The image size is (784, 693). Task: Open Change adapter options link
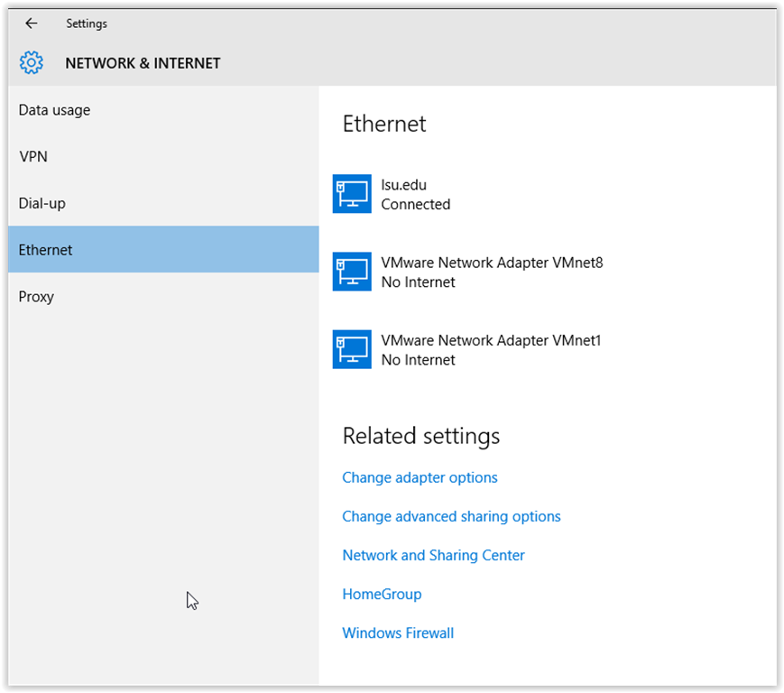coord(420,477)
